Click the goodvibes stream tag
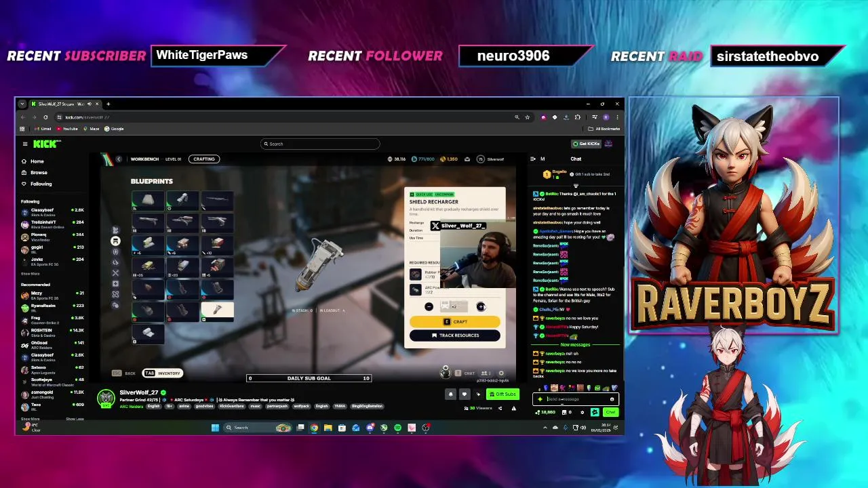Image resolution: width=868 pixels, height=488 pixels. (204, 406)
